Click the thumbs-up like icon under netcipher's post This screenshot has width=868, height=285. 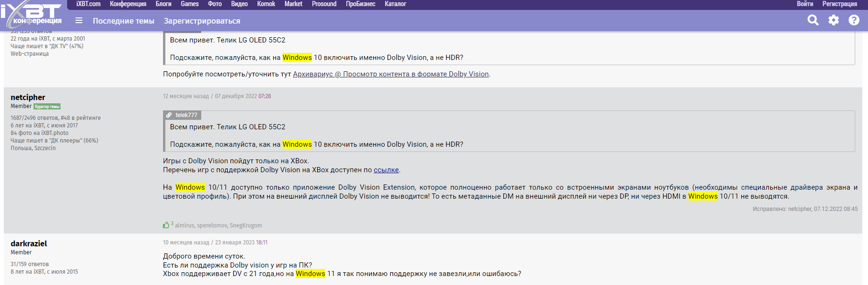click(x=166, y=225)
